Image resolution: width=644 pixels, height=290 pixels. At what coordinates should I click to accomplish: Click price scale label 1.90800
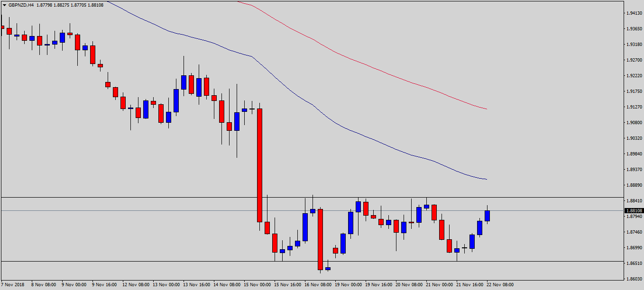pos(634,123)
